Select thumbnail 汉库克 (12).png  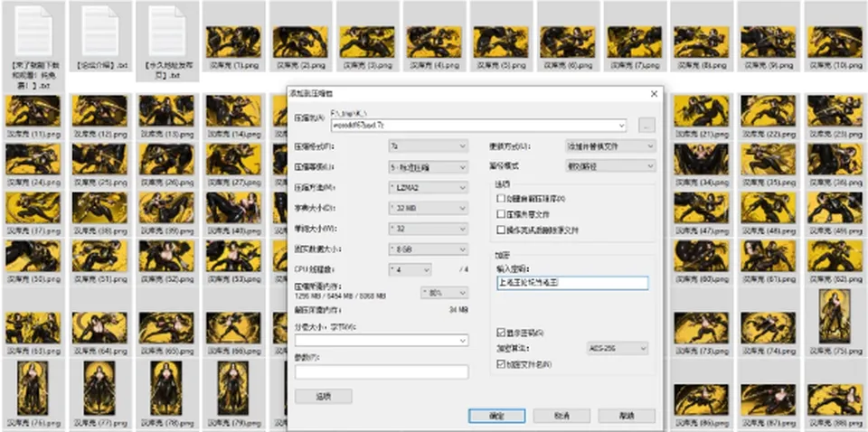tap(100, 111)
